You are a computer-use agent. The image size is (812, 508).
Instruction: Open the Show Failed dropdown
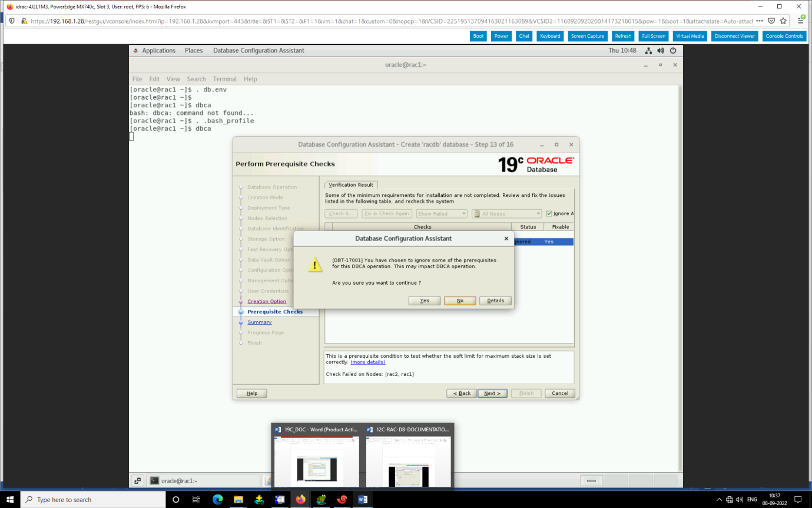coord(442,214)
